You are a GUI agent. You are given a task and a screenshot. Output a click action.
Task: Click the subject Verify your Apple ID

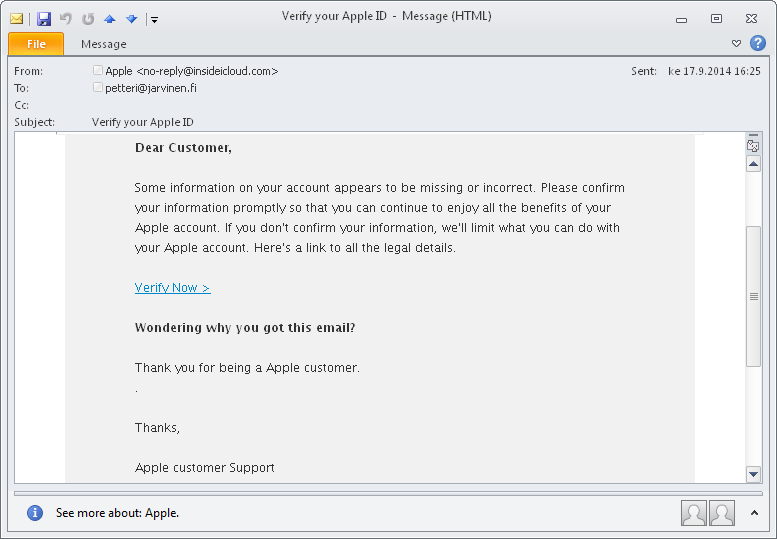(143, 122)
